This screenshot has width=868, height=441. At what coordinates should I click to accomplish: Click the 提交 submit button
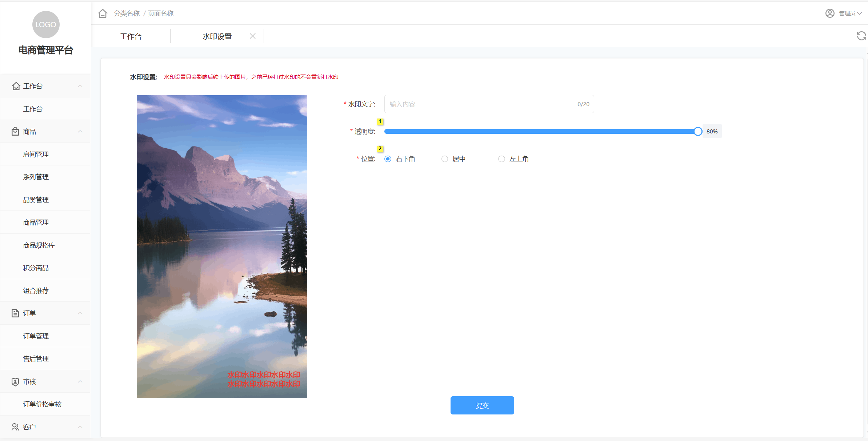pos(482,405)
